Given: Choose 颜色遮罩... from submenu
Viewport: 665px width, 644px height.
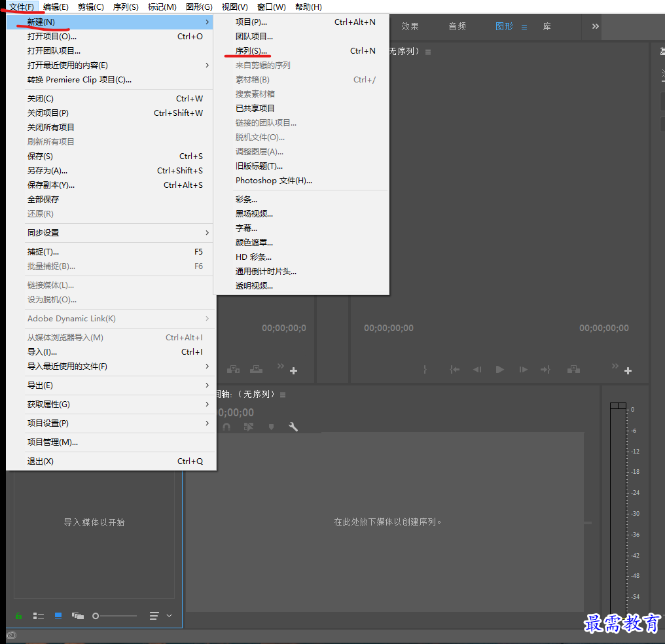Looking at the screenshot, I should click(301, 243).
